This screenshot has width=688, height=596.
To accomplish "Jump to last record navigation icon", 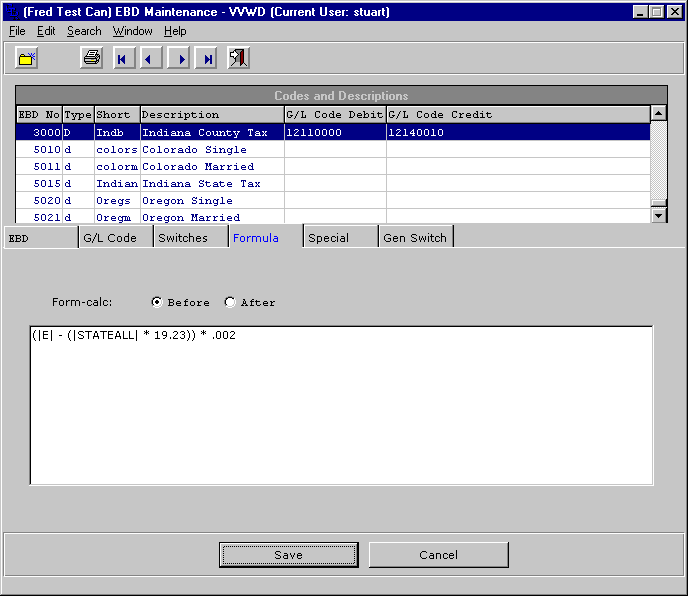I will point(208,59).
